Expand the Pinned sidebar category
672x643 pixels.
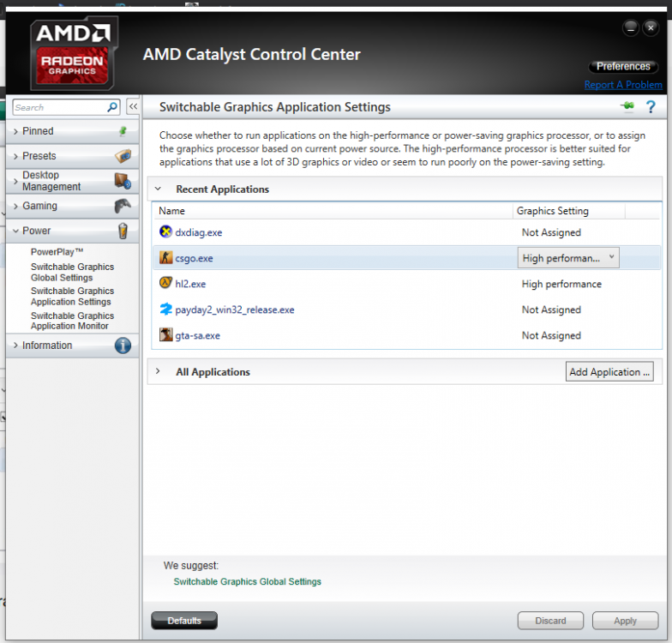point(15,131)
